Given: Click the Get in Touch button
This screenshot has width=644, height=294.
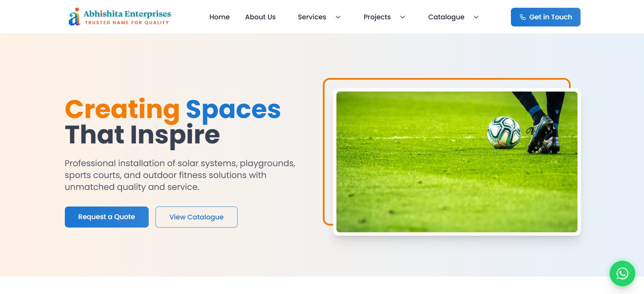Looking at the screenshot, I should [546, 17].
